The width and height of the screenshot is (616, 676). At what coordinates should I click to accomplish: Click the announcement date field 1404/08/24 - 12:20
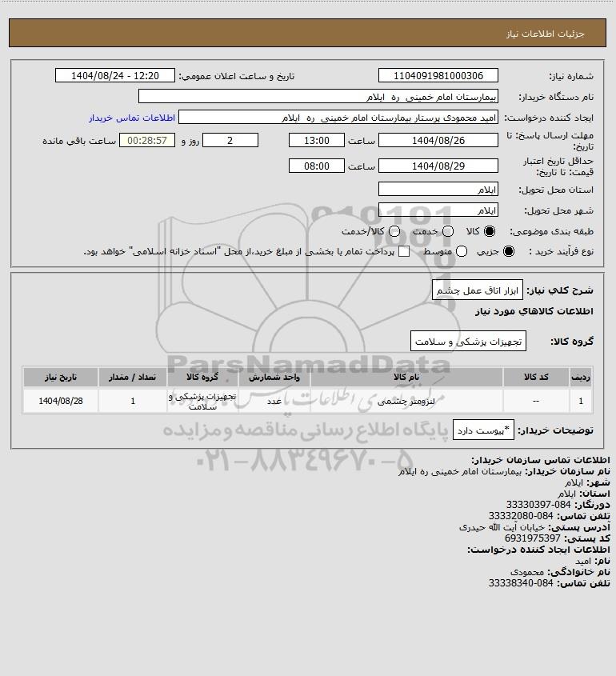click(115, 75)
